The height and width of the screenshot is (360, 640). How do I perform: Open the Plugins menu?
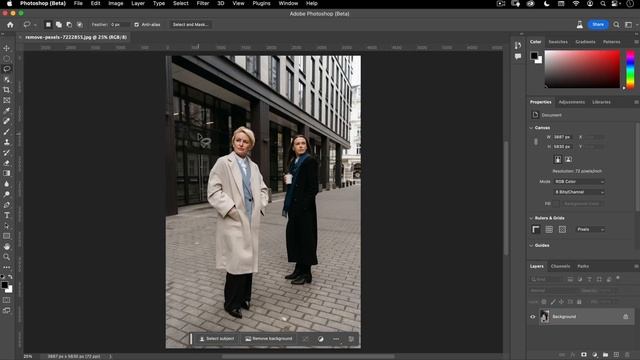tap(261, 3)
